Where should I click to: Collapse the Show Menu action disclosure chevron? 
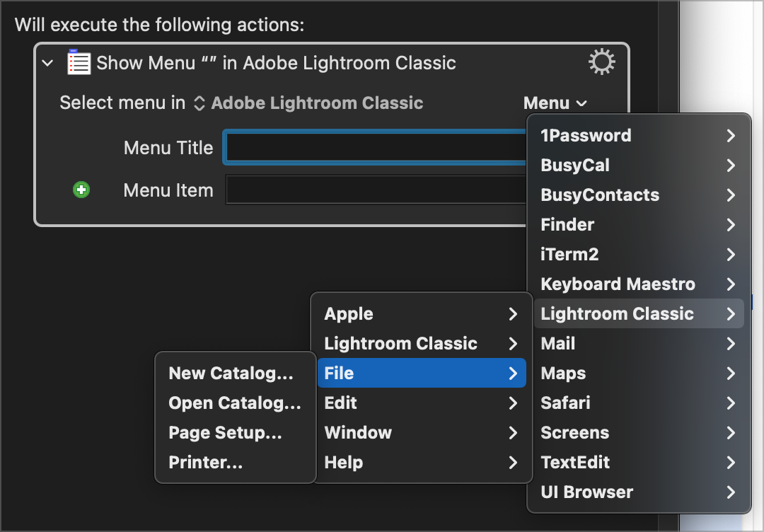pos(48,63)
